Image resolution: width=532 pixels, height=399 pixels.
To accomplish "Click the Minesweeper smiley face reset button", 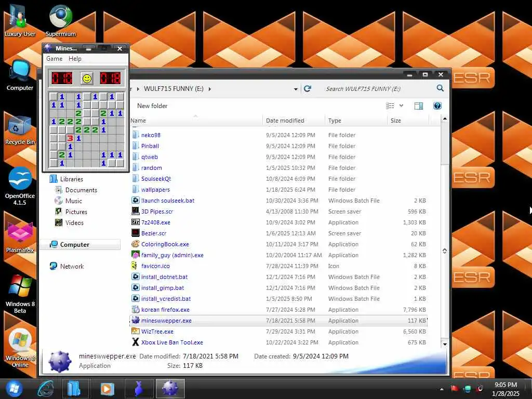I will pos(87,78).
